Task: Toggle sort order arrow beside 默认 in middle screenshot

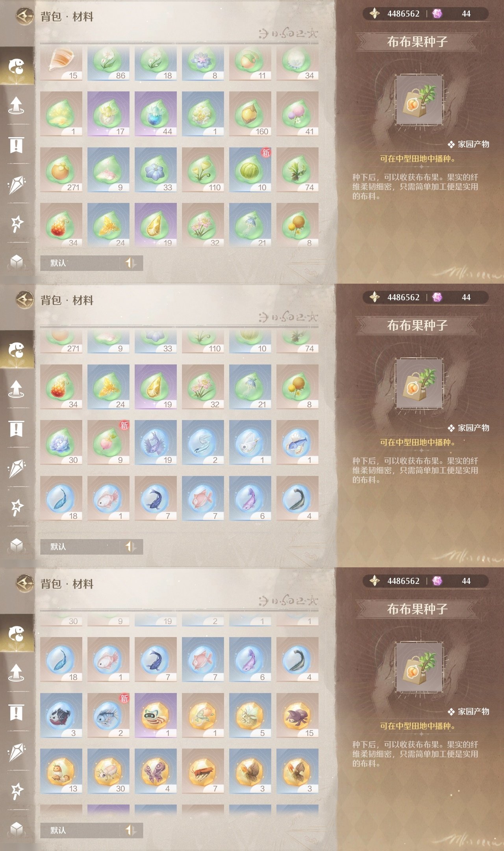Action: click(x=131, y=547)
